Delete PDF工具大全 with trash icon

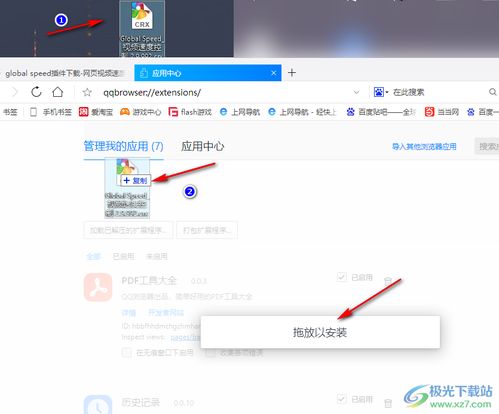pyautogui.click(x=387, y=281)
